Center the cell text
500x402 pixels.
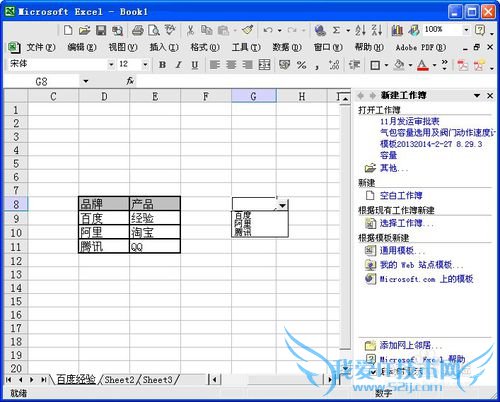pyautogui.click(x=231, y=65)
